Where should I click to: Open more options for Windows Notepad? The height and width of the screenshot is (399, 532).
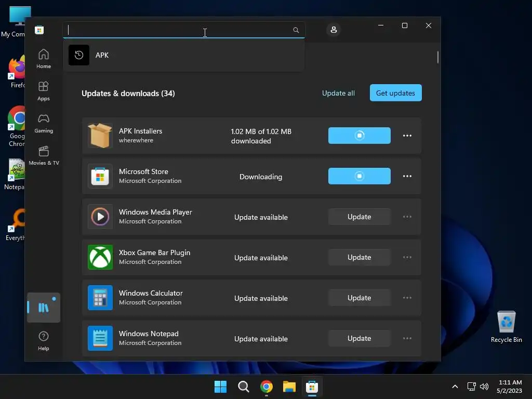click(407, 338)
